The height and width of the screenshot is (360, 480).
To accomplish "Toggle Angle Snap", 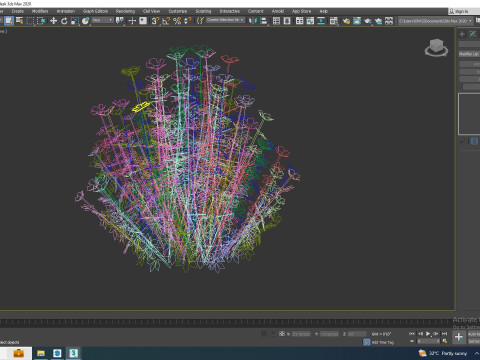I will 166,21.
